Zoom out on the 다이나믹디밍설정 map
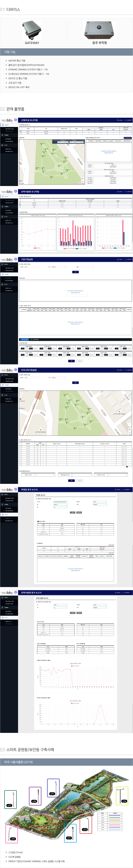 coord(130,432)
